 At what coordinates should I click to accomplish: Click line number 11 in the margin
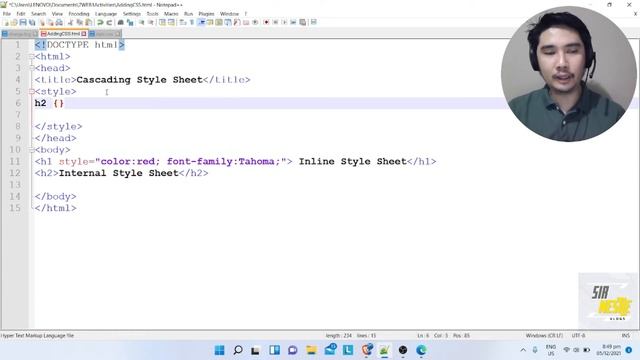tap(15, 162)
